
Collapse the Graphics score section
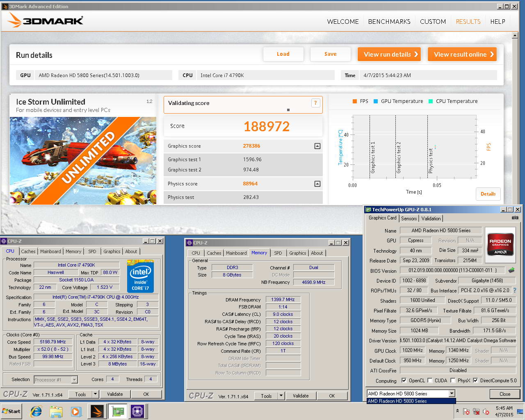click(x=317, y=146)
